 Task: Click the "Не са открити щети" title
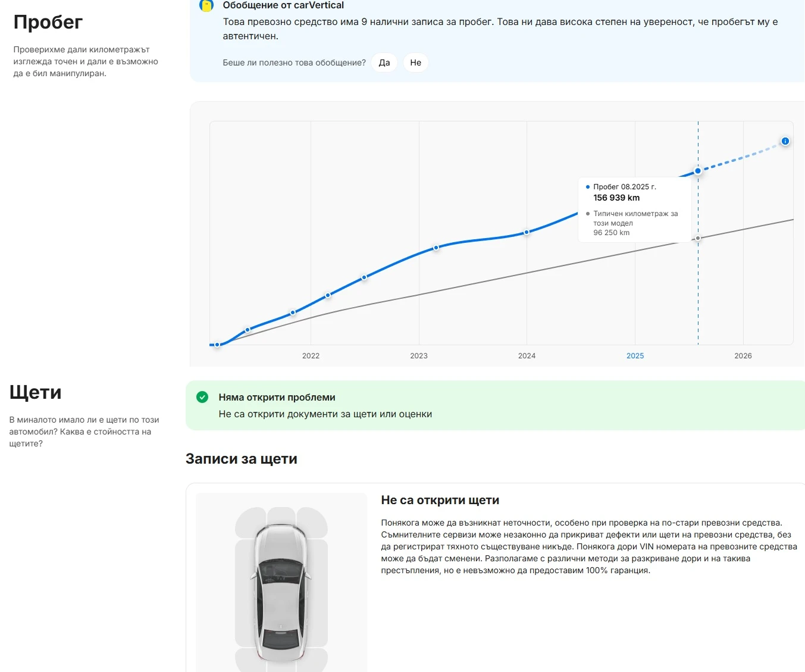(440, 501)
